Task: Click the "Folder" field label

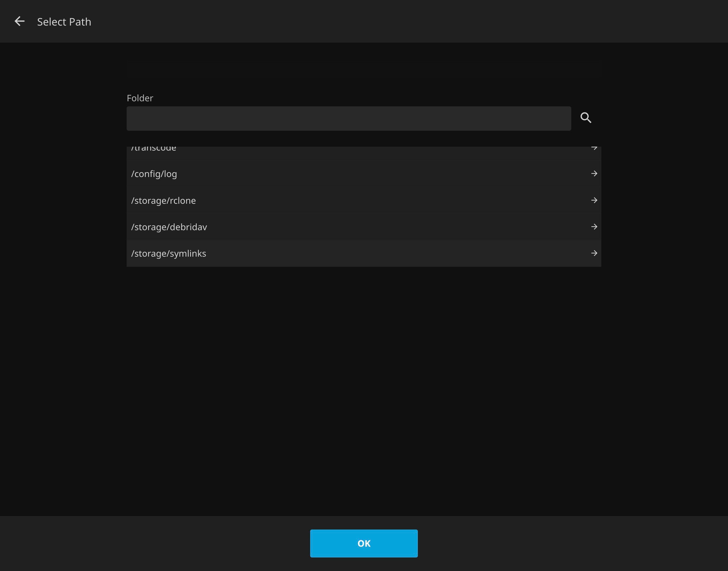Action: pyautogui.click(x=140, y=98)
